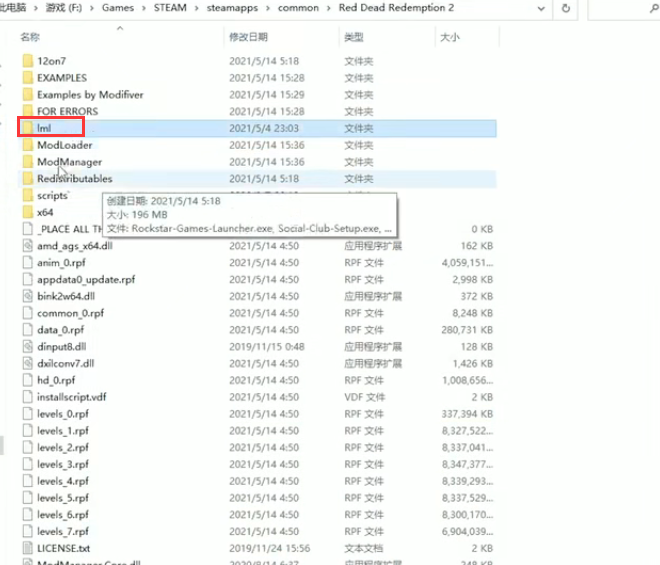Click the _PLACE ALL file icon

28,229
